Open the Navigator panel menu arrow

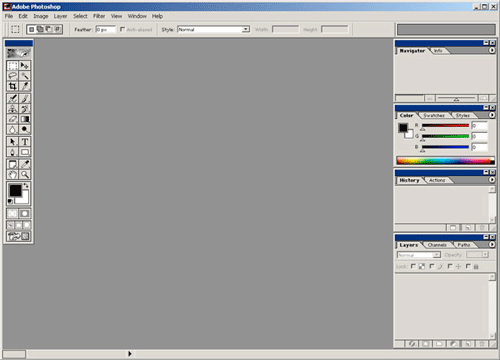tap(492, 50)
